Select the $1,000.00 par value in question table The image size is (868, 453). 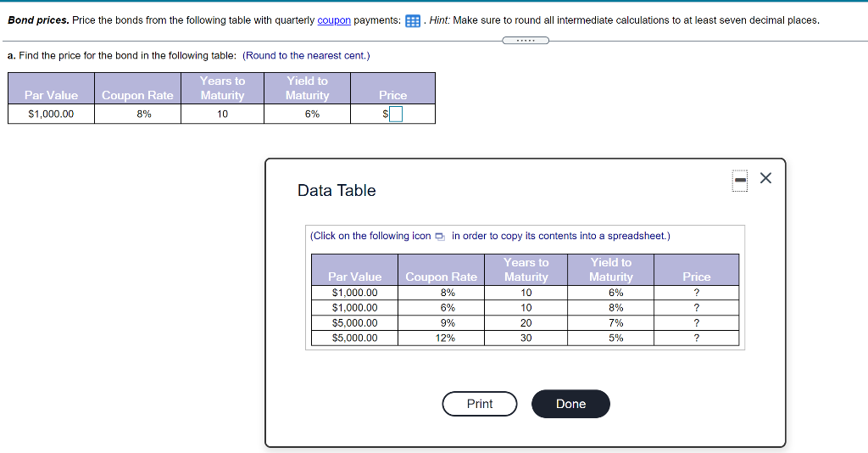pyautogui.click(x=51, y=114)
